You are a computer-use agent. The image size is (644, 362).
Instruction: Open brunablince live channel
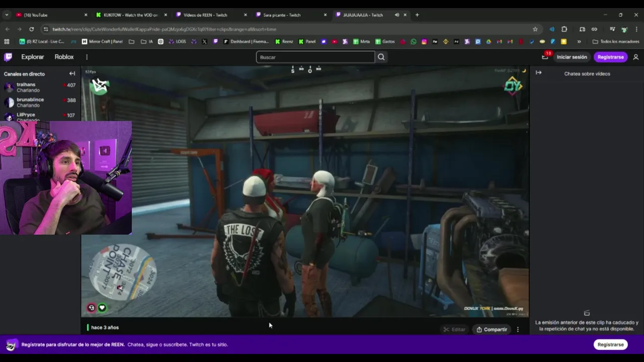click(x=40, y=103)
